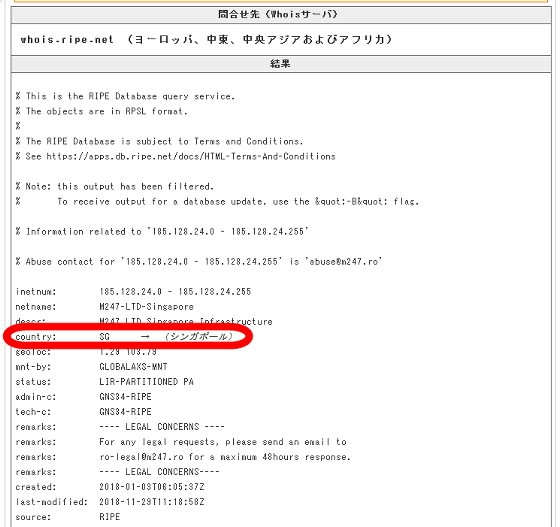Image resolution: width=560 pixels, height=527 pixels.
Task: Select the status value LIR-PARTITIONED PA
Action: click(146, 382)
